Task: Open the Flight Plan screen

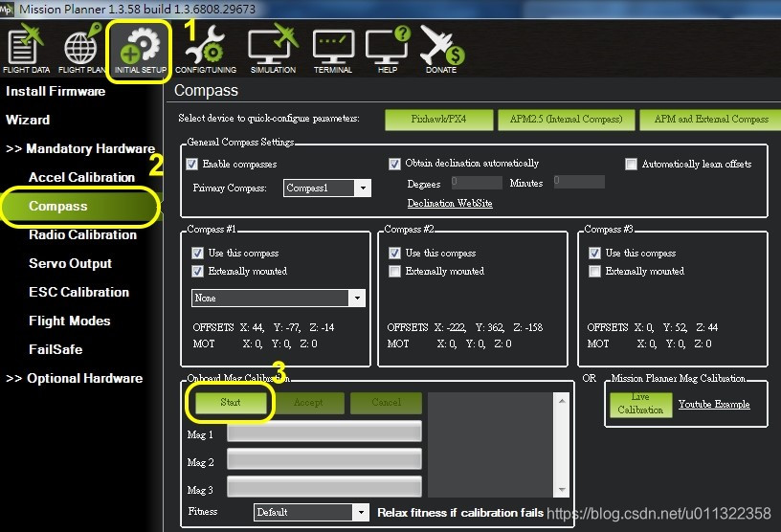Action: point(81,49)
